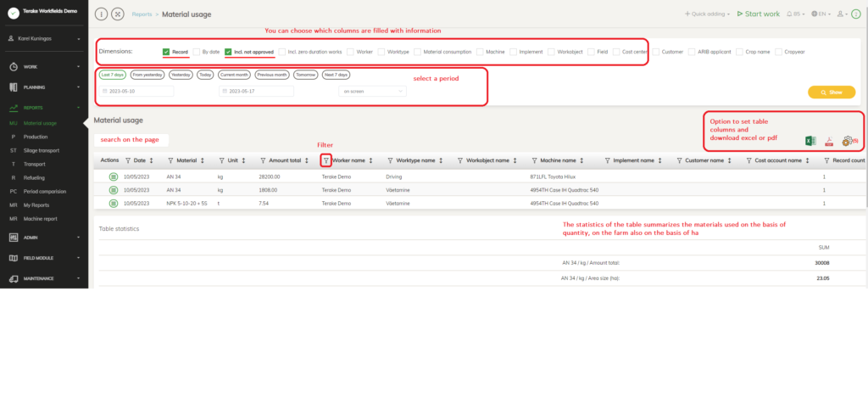Viewport: 868px width, 409px height.
Task: Open actions icon for the NPK 5-10-20 row
Action: coord(113,204)
